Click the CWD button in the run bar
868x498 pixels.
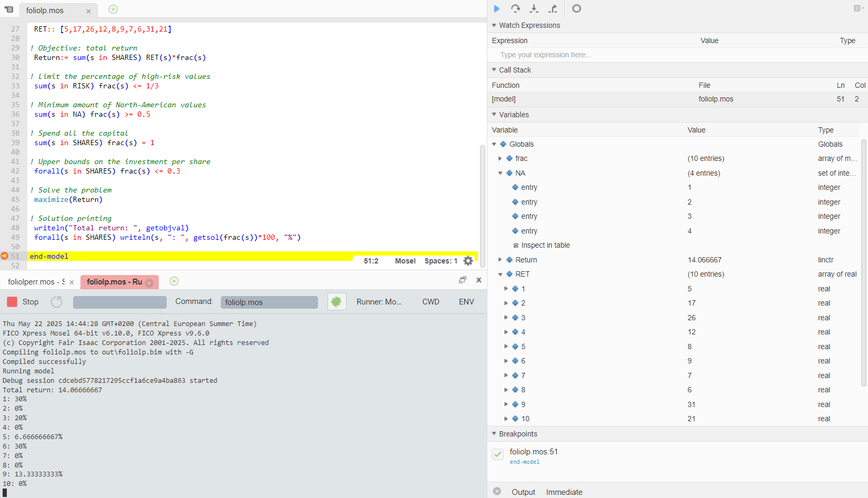431,301
